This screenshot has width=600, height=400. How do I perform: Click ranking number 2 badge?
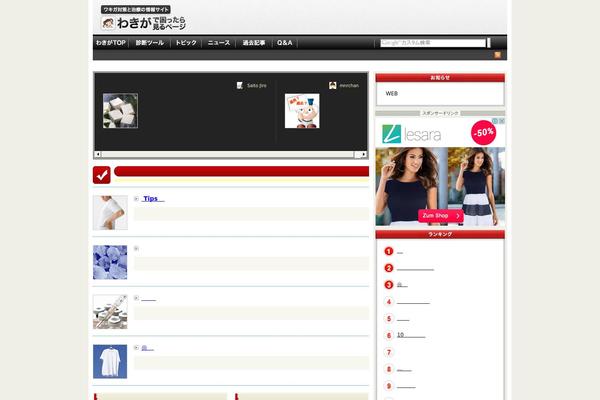point(389,268)
